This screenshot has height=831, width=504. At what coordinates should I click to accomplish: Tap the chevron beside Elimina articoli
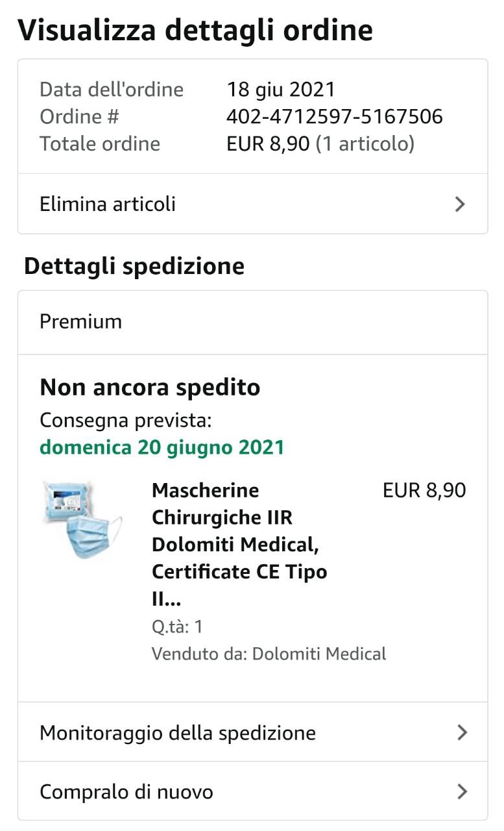coord(460,205)
